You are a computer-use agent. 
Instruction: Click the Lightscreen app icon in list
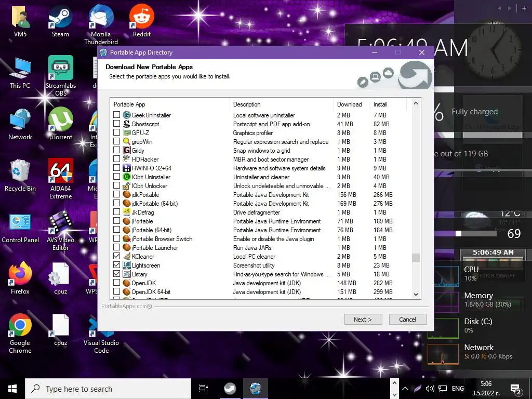click(x=127, y=265)
